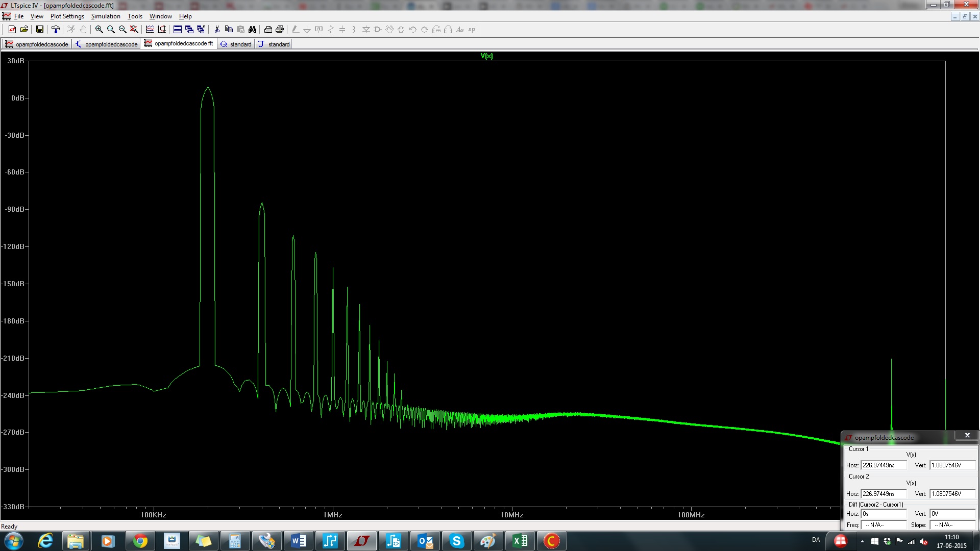Click Diff Vert field showing 0V
Image resolution: width=980 pixels, height=551 pixels.
[952, 514]
